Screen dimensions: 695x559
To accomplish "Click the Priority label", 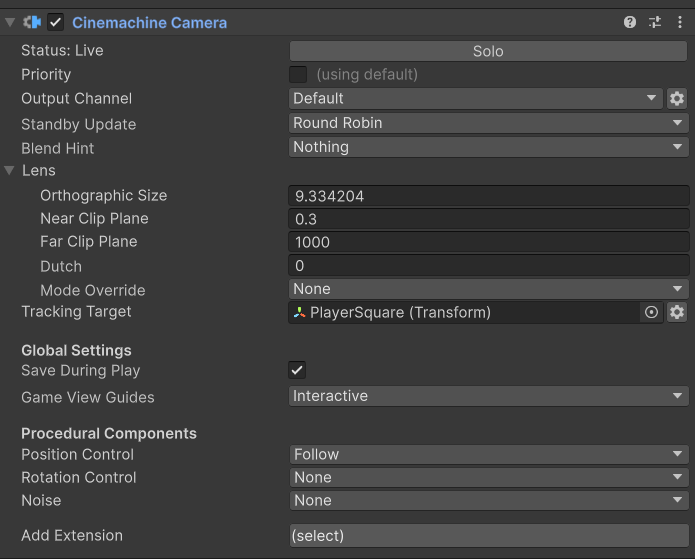I will point(46,74).
